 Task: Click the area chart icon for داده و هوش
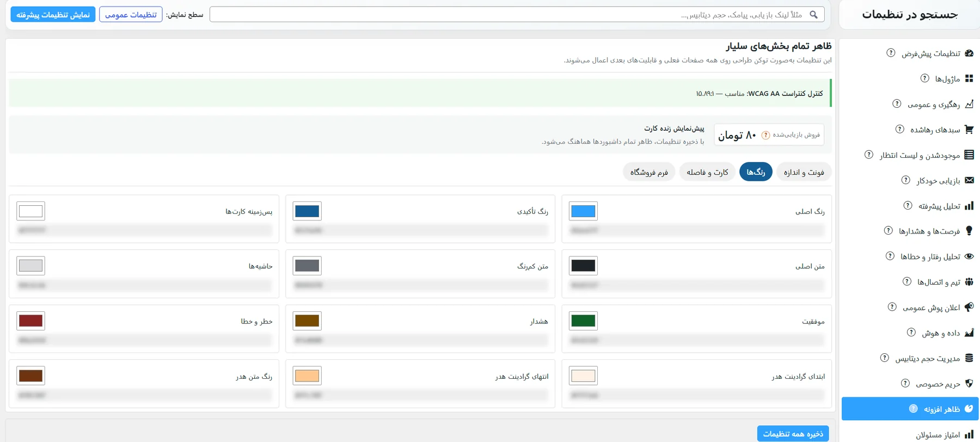969,333
